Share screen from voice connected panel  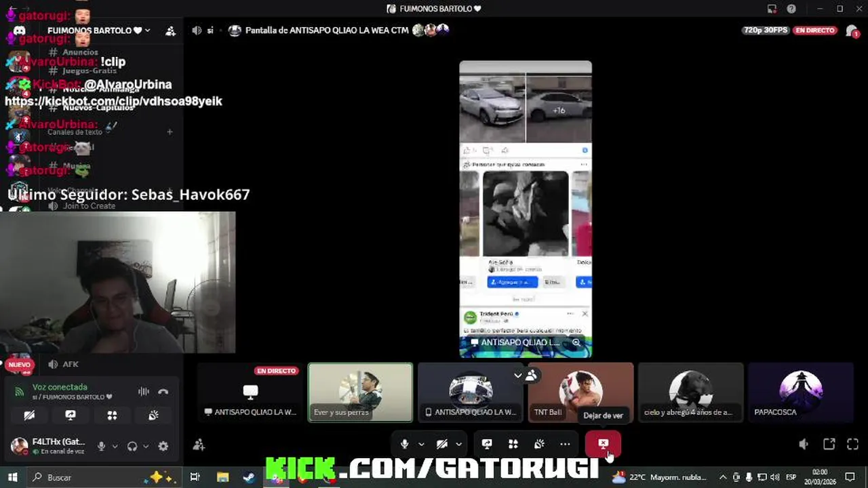(x=71, y=415)
